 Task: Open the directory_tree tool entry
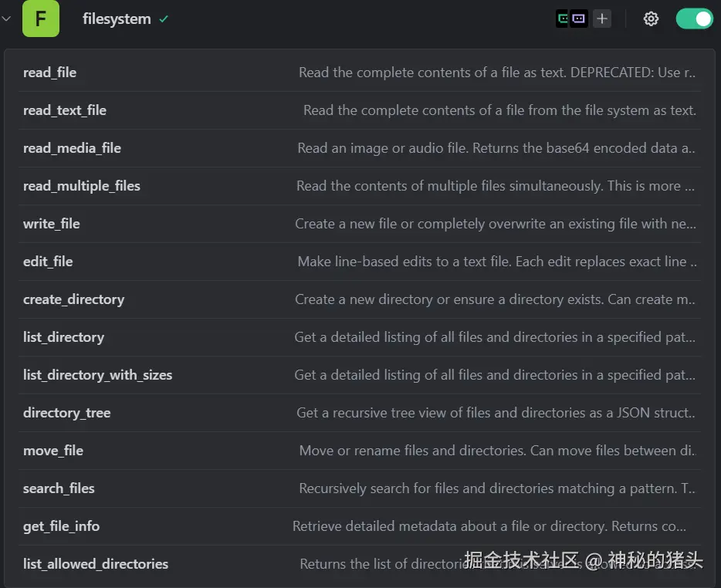[x=67, y=413]
